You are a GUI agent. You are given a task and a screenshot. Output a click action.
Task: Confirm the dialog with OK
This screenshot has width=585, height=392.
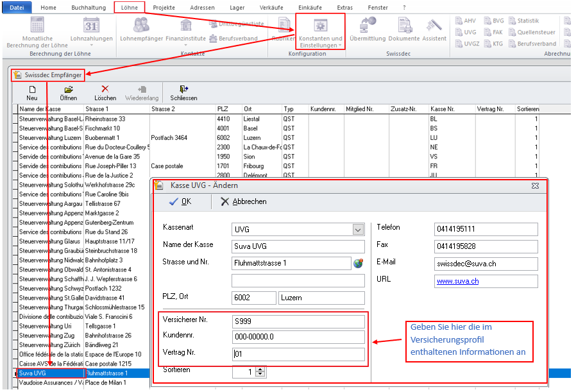coord(180,201)
